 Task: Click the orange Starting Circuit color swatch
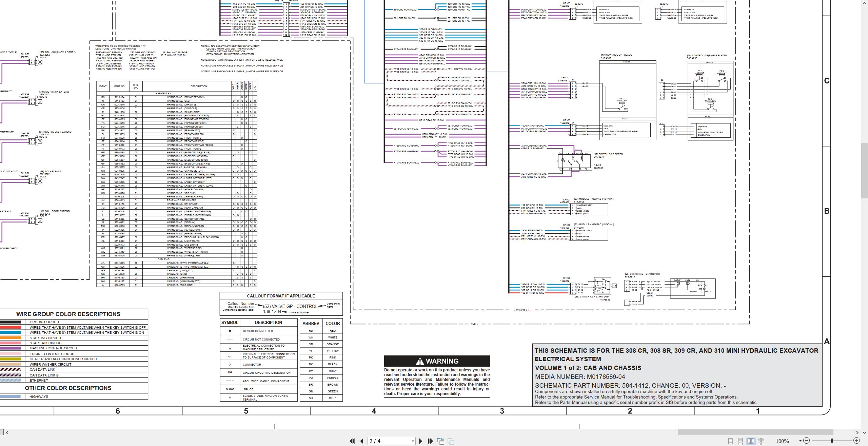tap(11, 338)
